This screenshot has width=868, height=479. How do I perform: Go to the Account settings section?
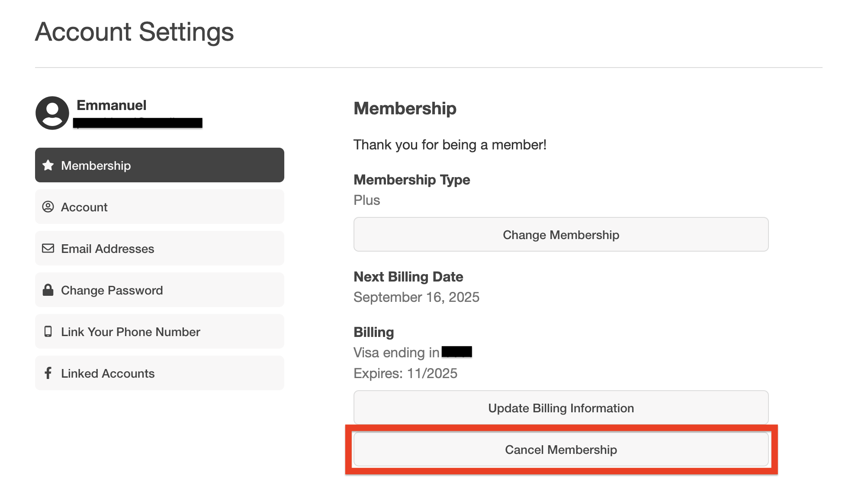pos(160,207)
